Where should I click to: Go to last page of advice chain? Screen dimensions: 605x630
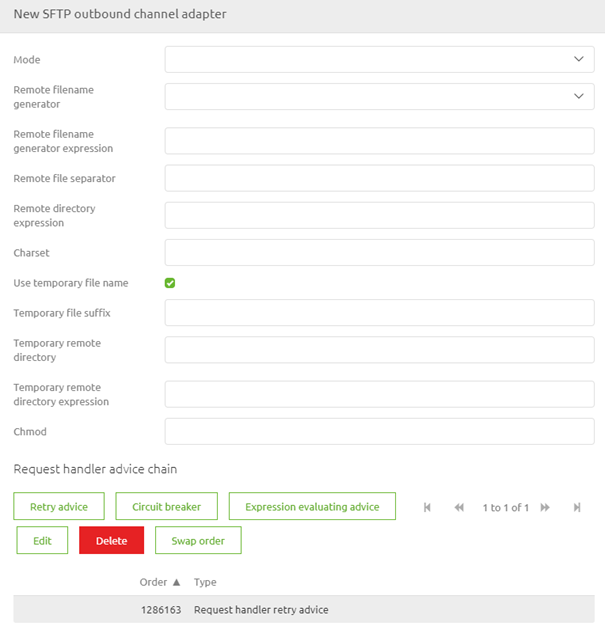point(577,507)
